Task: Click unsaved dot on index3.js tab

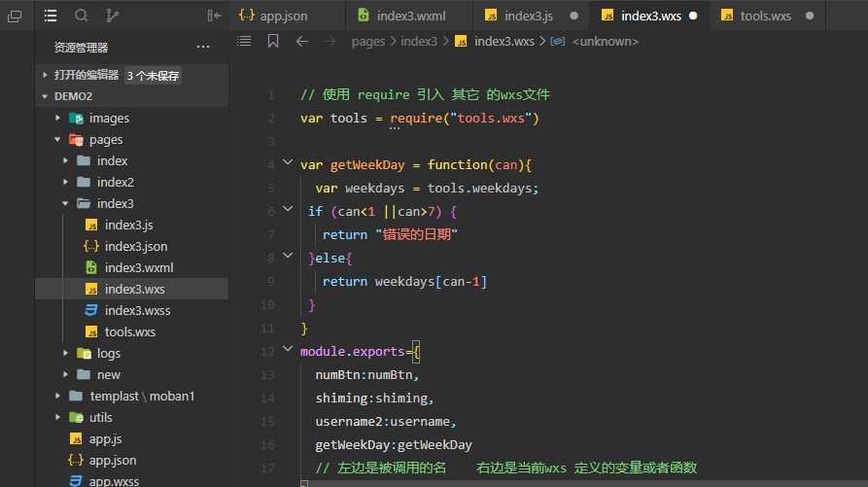Action: [x=574, y=17]
